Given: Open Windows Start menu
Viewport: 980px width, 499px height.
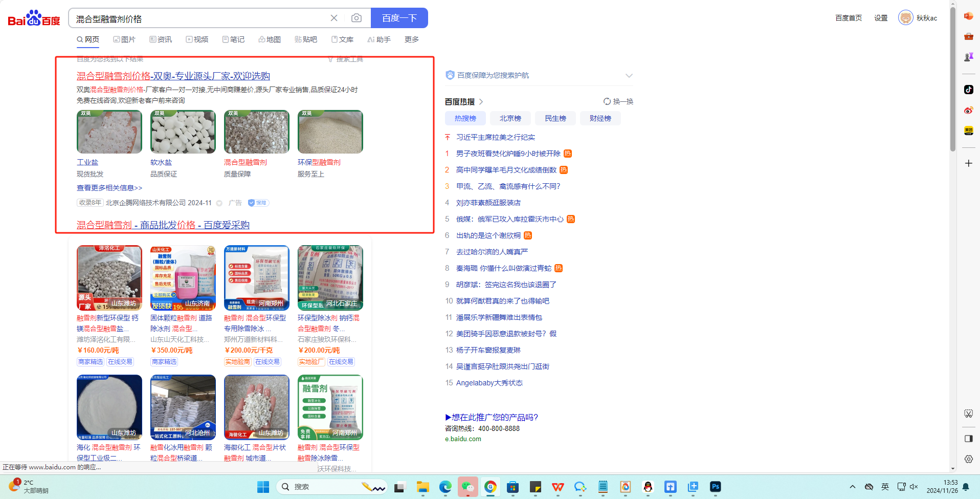Looking at the screenshot, I should click(263, 487).
